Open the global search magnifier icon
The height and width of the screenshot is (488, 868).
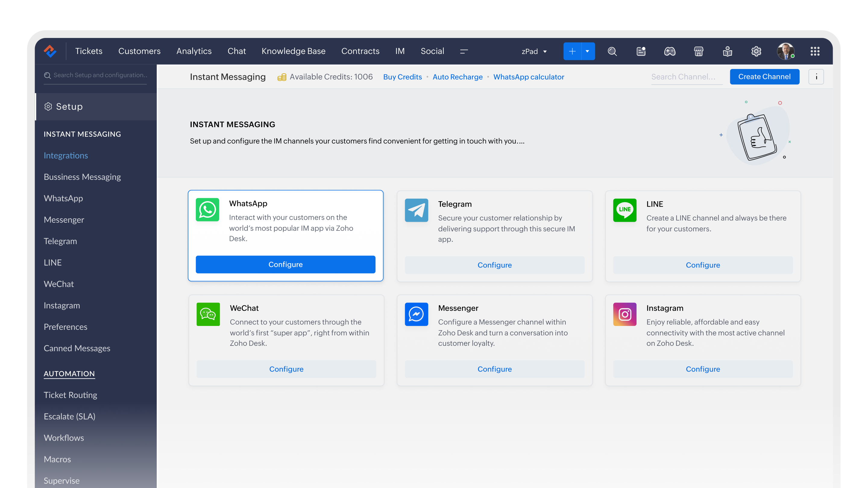612,51
